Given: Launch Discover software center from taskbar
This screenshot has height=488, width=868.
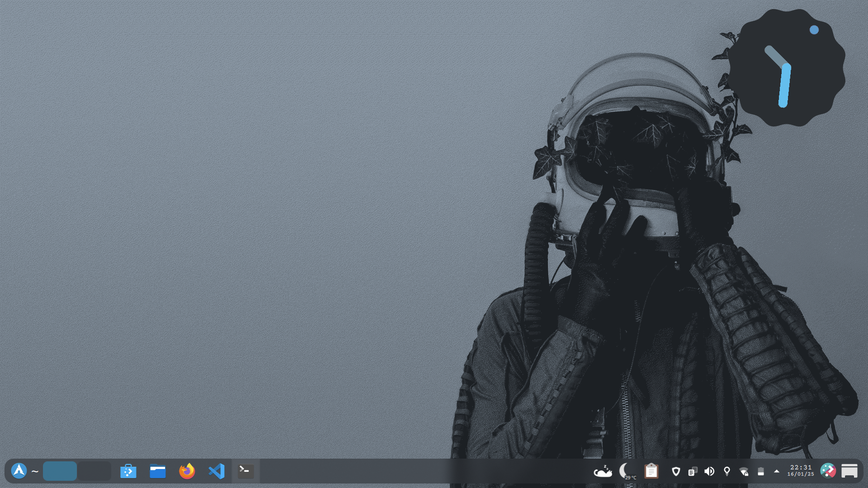Looking at the screenshot, I should [128, 471].
